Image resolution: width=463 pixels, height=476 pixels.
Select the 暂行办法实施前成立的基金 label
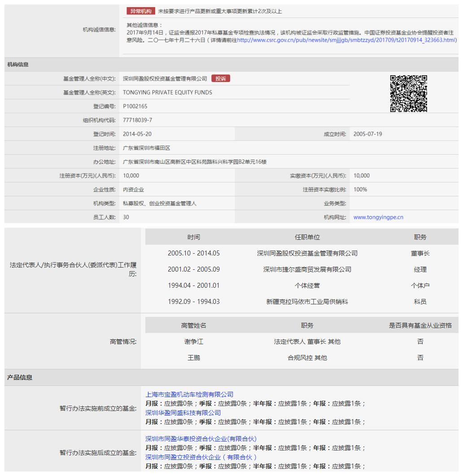[x=98, y=408]
